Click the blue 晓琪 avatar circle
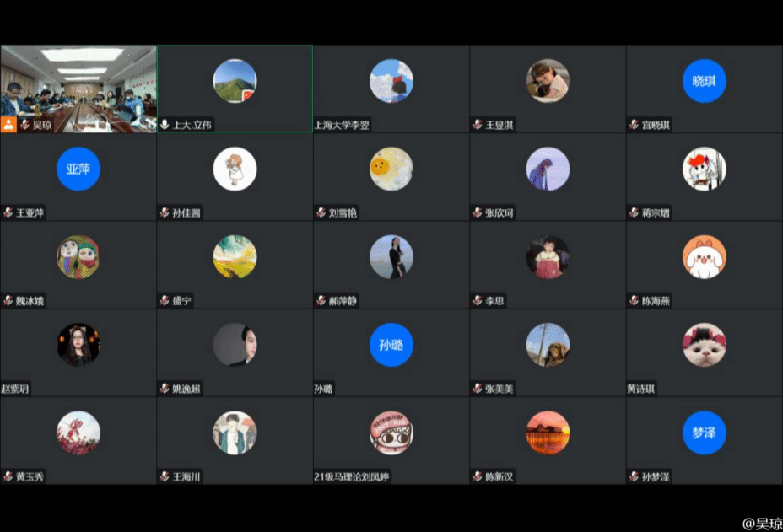Viewport: 783px width, 532px height. tap(704, 81)
